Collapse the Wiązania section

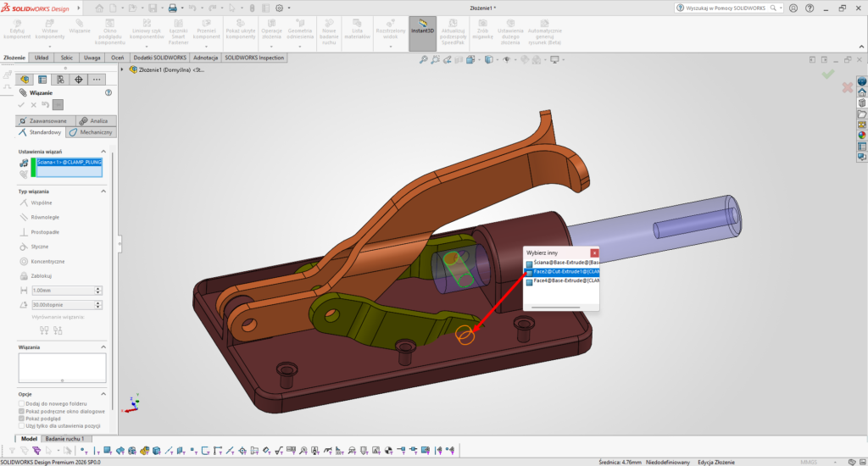[103, 347]
